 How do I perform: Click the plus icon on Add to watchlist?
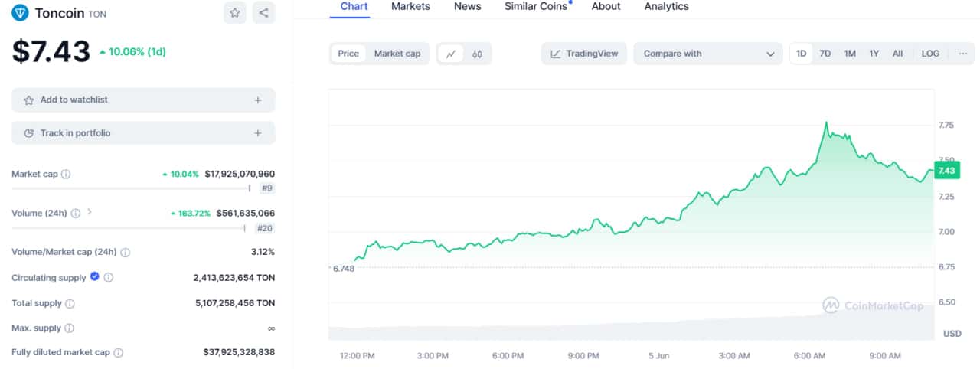click(x=258, y=100)
